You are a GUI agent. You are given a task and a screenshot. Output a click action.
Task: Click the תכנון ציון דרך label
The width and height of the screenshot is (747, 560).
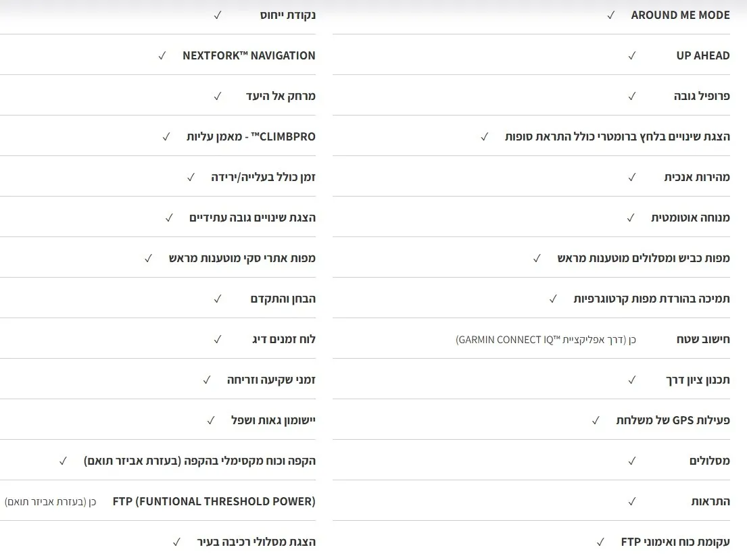click(698, 380)
